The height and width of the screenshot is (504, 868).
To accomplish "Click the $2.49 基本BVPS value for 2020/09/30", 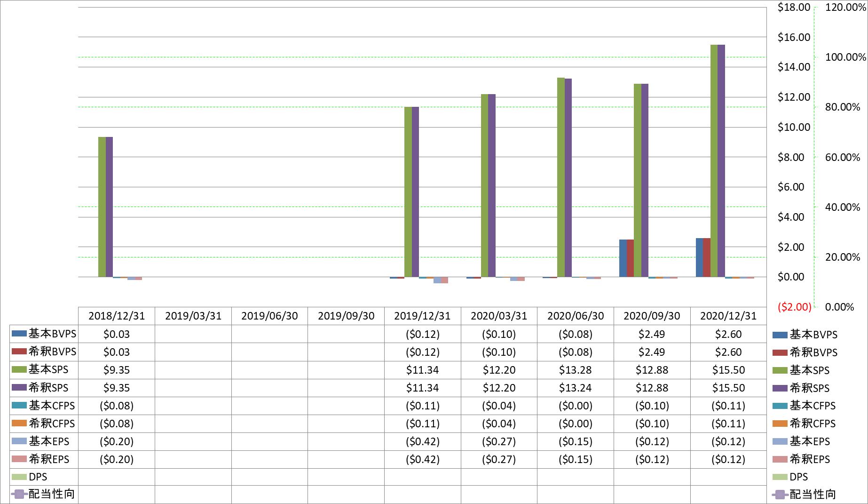I will (652, 334).
